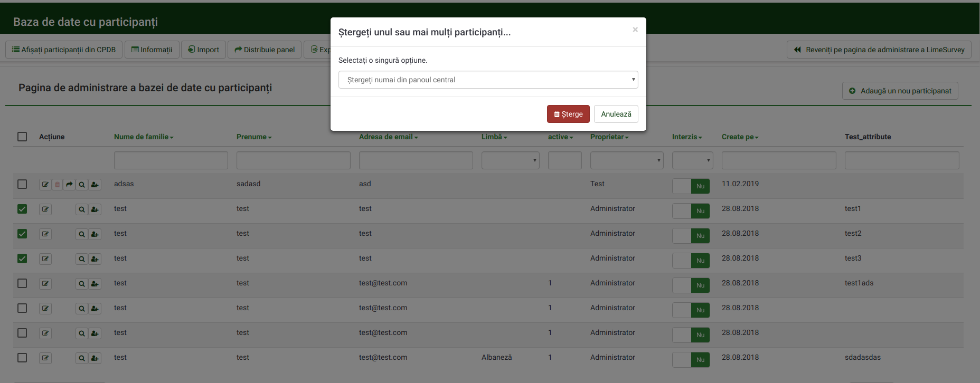Open the Interzis filter dropdown
Screen dimensions: 980x383
tap(692, 160)
